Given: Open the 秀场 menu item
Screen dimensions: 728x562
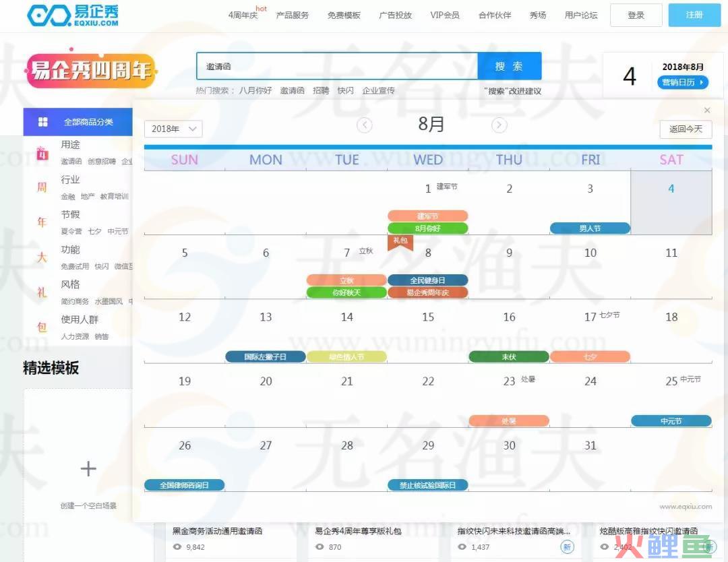Looking at the screenshot, I should [538, 15].
